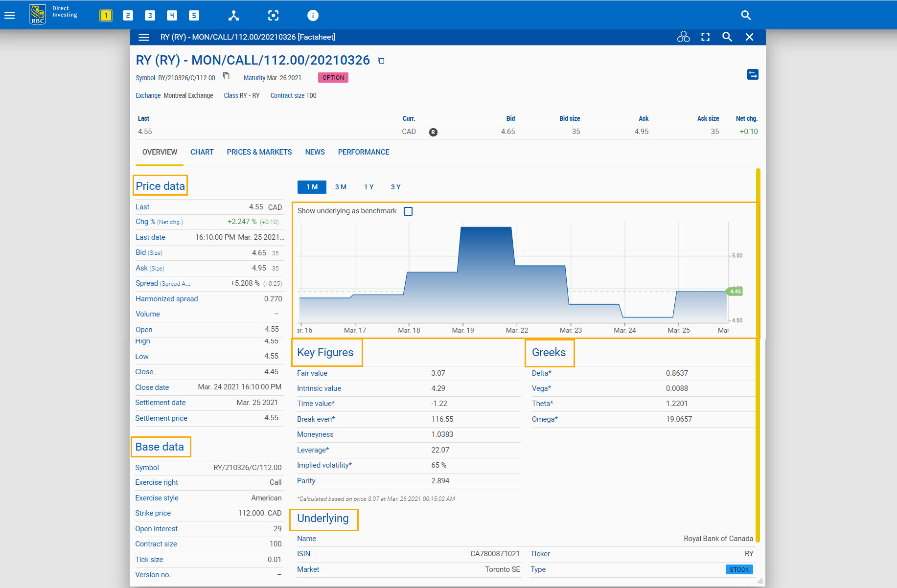Screen dimensions: 897x588
Task: Select the 3Y chart timeframe
Action: coord(395,187)
